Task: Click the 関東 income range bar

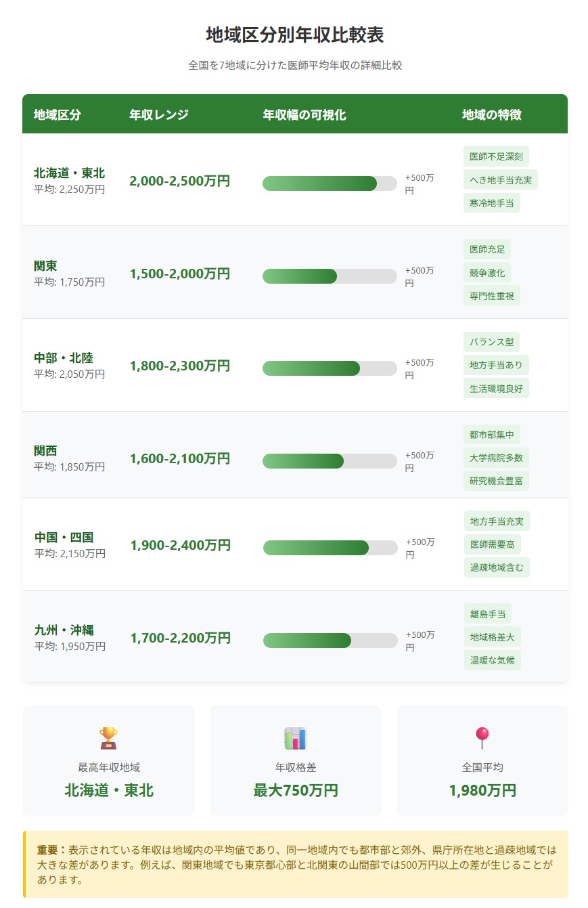Action: click(x=330, y=276)
